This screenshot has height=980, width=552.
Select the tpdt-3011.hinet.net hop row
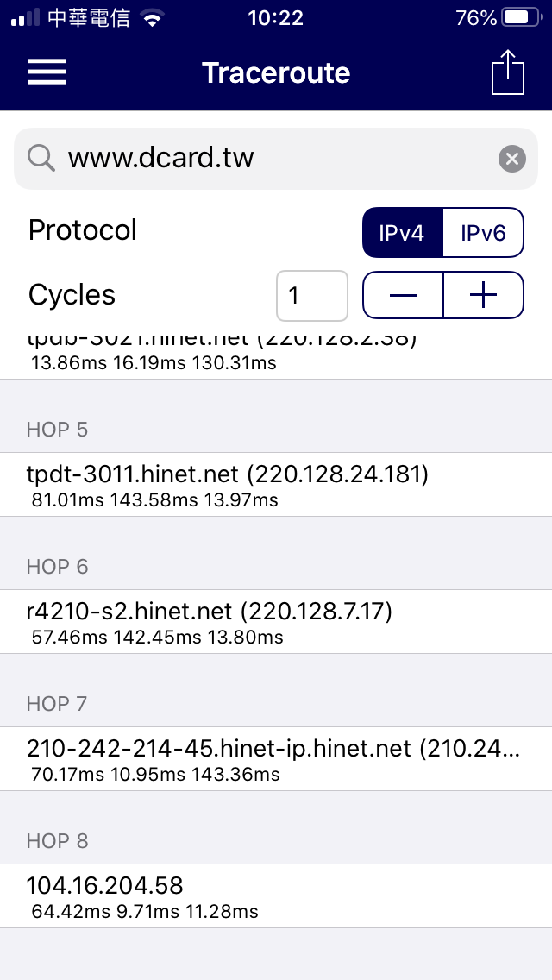pyautogui.click(x=276, y=484)
